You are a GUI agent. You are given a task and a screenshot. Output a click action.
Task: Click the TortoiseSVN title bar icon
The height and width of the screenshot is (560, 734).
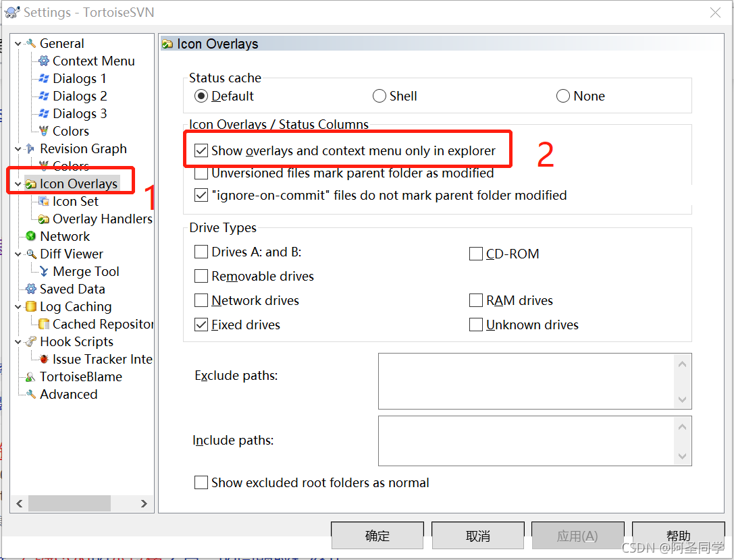pos(11,12)
